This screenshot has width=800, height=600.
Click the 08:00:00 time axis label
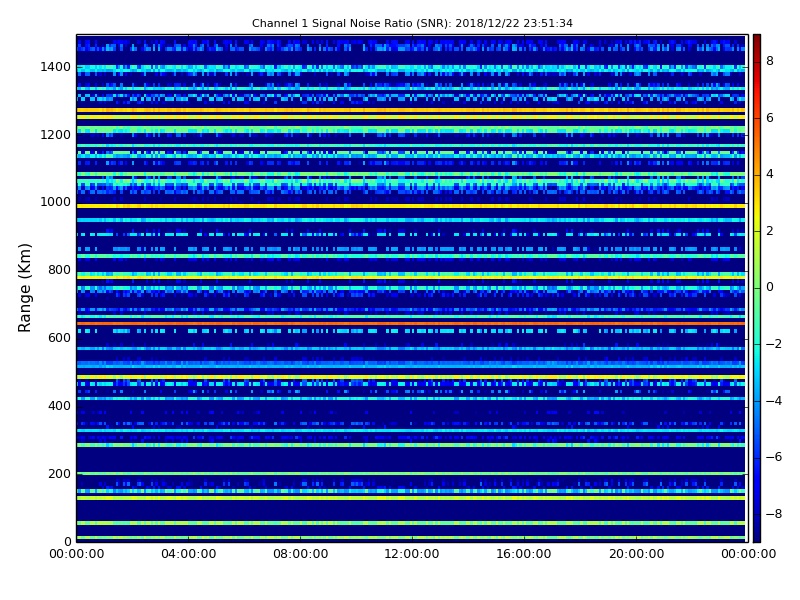pyautogui.click(x=301, y=554)
